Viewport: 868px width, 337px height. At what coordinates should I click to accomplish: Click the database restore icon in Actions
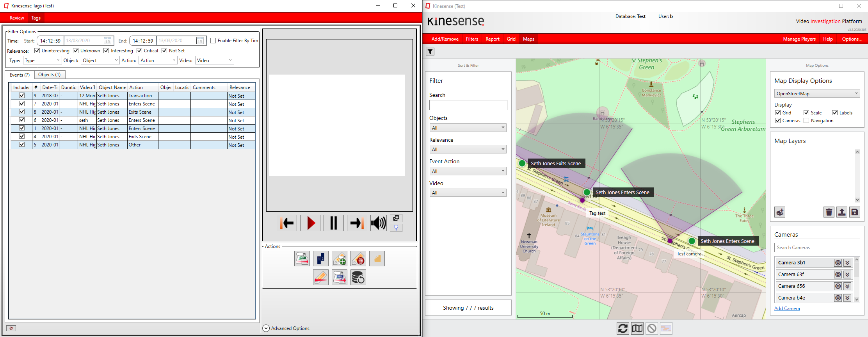pos(358,277)
